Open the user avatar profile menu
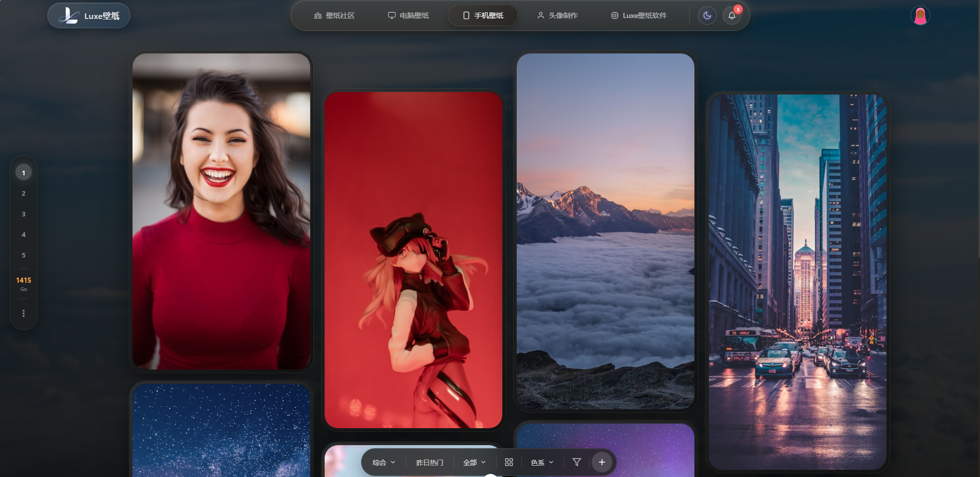Viewport: 980px width, 477px height. tap(920, 15)
